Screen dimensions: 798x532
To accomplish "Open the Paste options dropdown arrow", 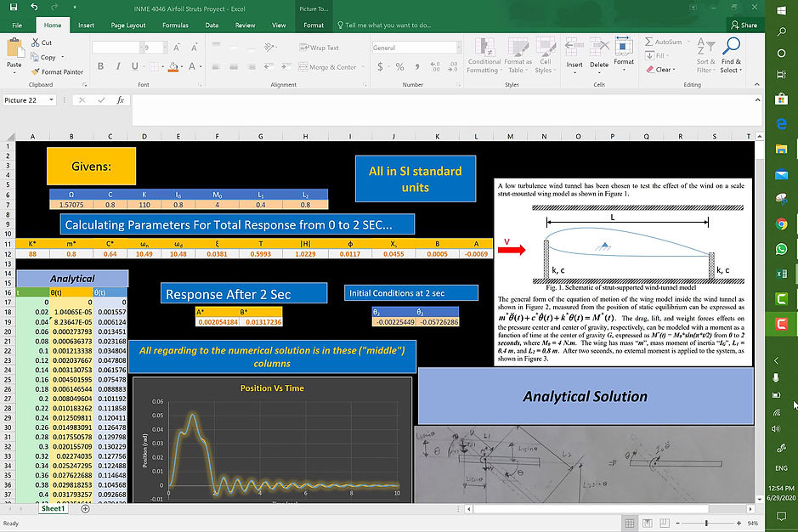I will tap(14, 73).
